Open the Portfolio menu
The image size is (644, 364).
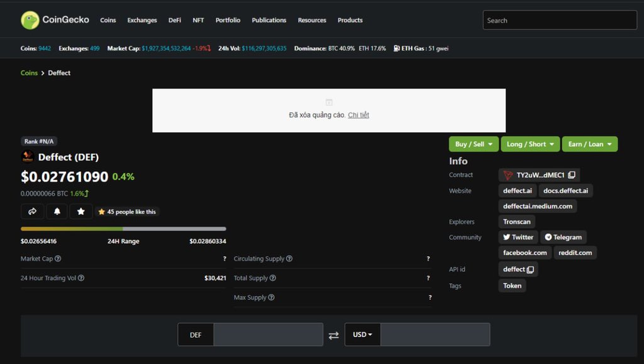pyautogui.click(x=228, y=20)
